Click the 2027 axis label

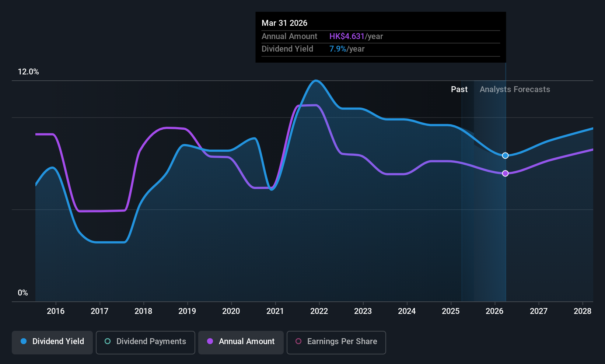click(539, 311)
